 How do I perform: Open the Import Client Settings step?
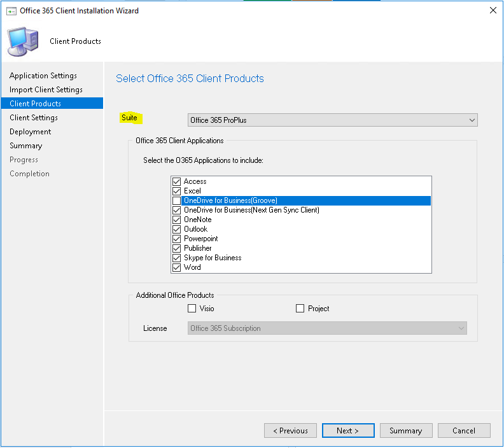[46, 90]
